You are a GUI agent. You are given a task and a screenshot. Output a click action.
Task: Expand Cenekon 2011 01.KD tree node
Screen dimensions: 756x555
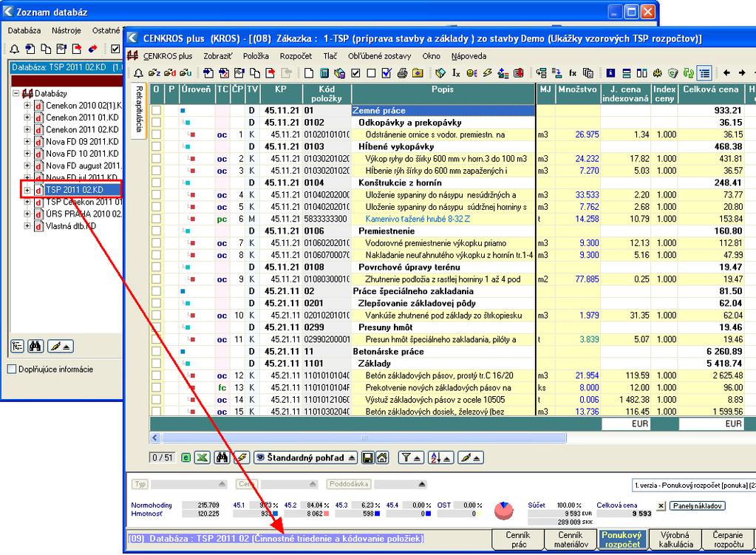[27, 118]
